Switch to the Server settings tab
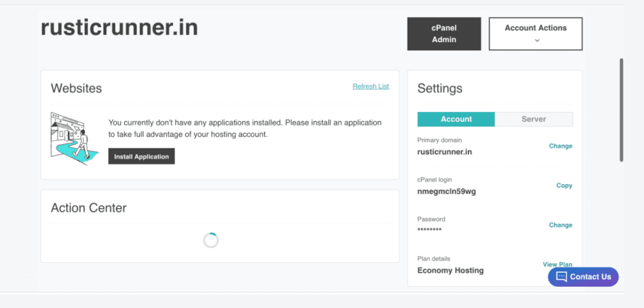 533,119
